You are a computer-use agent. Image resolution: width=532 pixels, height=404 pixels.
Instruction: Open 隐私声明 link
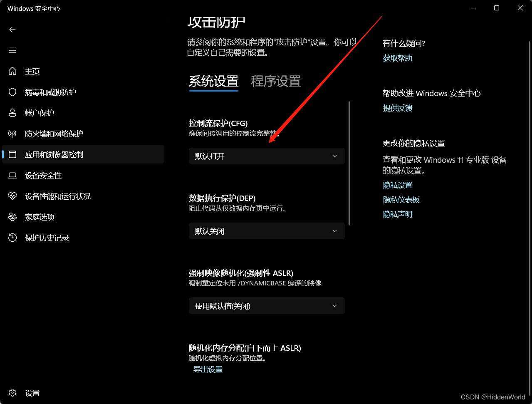[397, 214]
